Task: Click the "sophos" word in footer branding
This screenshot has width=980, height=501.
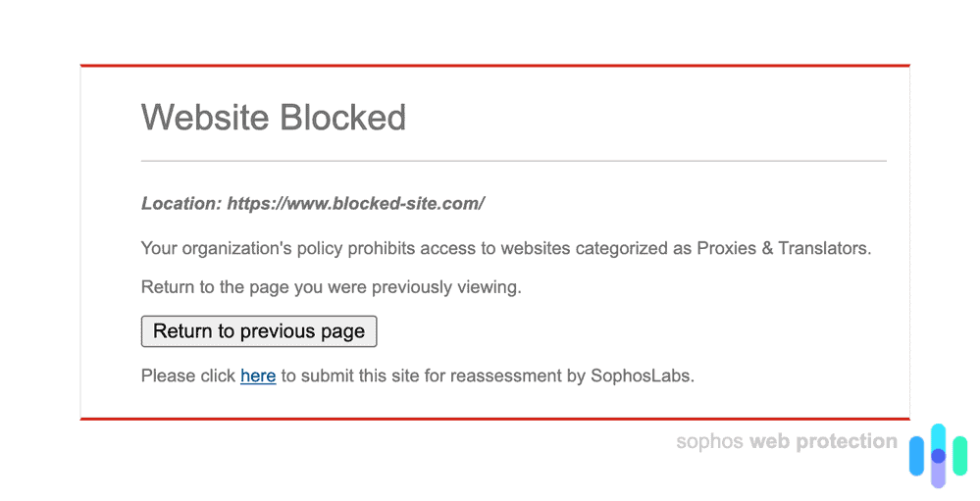Action: [x=710, y=442]
